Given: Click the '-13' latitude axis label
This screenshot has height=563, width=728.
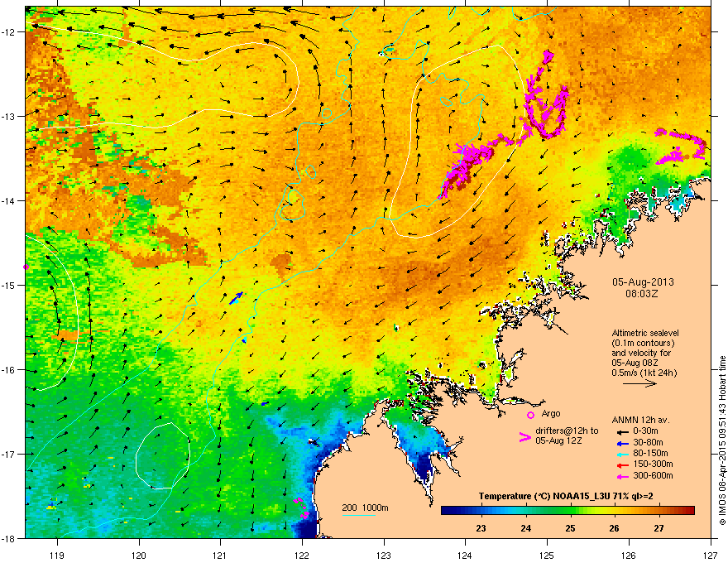Looking at the screenshot, I should coord(9,116).
